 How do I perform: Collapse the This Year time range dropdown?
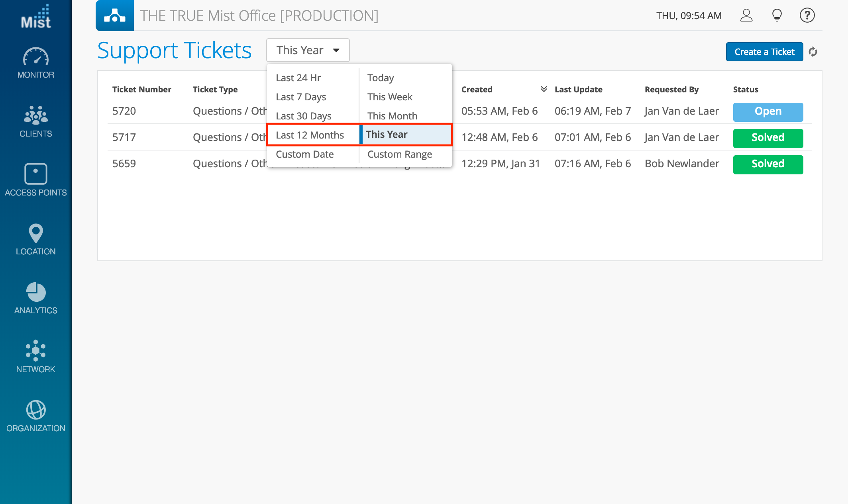pyautogui.click(x=308, y=50)
